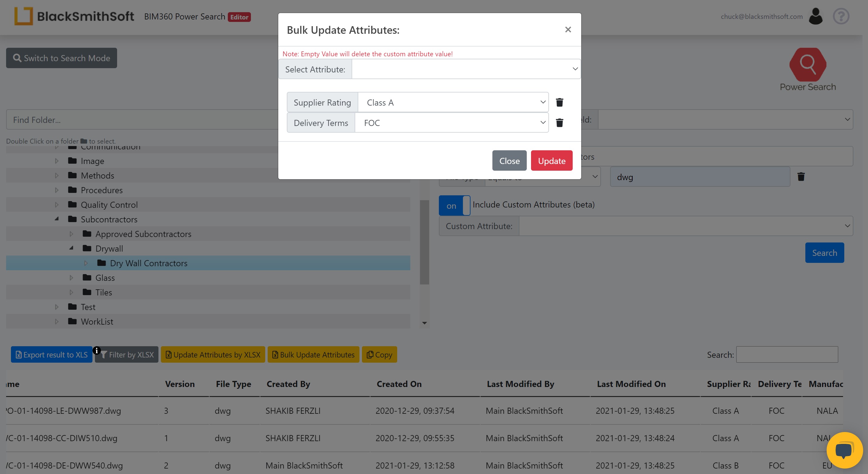Open the help question mark icon
Screen dimensions: 868x474
click(x=841, y=16)
